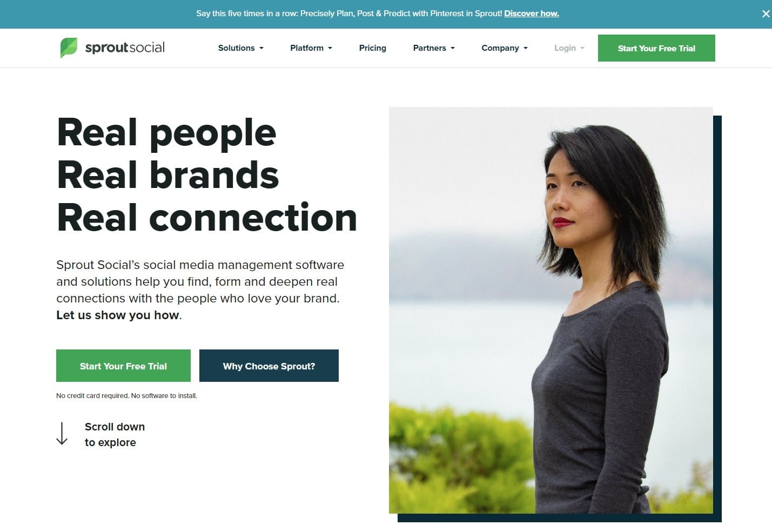Click the scroll down arrow icon
This screenshot has height=532, width=772.
[62, 434]
